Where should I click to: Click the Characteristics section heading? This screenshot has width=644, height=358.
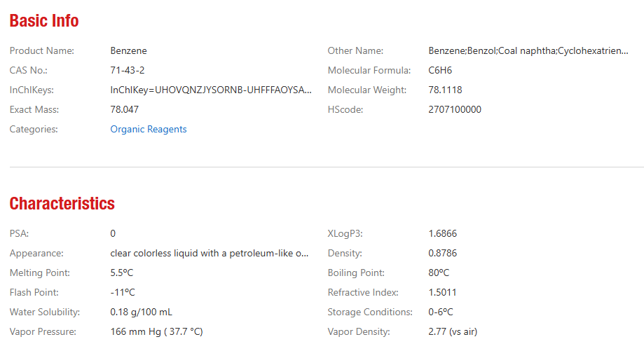tap(62, 204)
